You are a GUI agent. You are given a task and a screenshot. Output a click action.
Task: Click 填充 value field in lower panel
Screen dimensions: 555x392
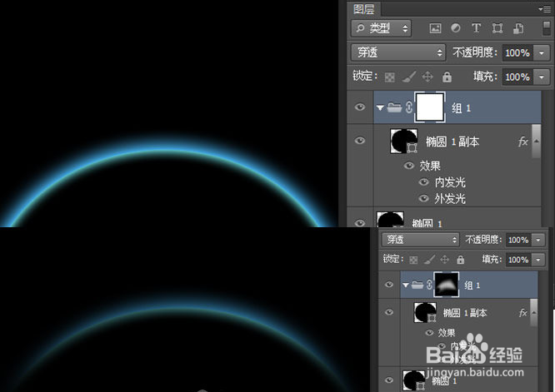click(x=518, y=260)
